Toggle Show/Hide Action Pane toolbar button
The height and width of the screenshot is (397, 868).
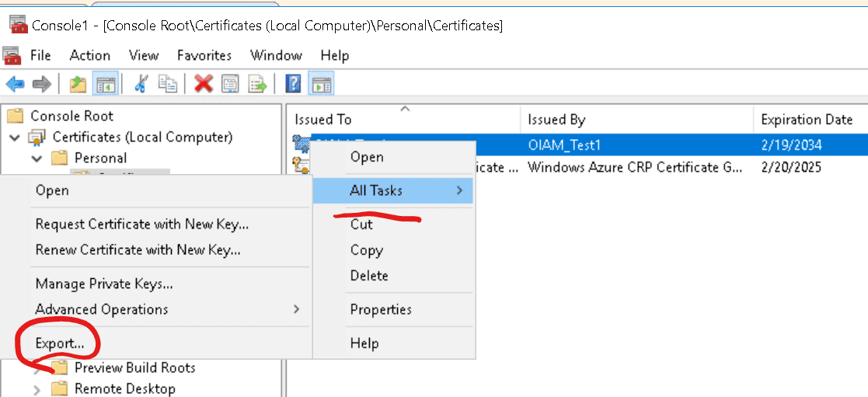tap(320, 84)
